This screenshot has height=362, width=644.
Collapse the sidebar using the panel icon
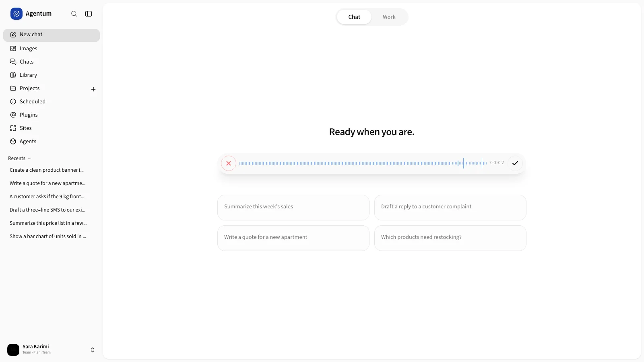[89, 14]
